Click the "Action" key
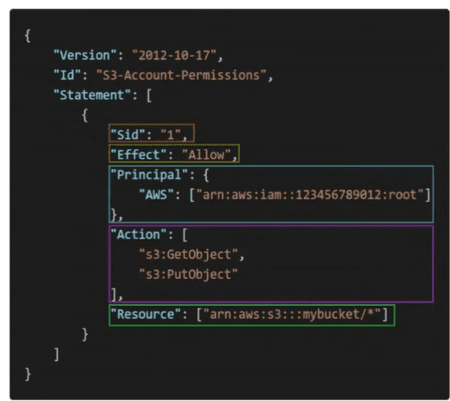This screenshot has width=450, height=401. pos(138,234)
